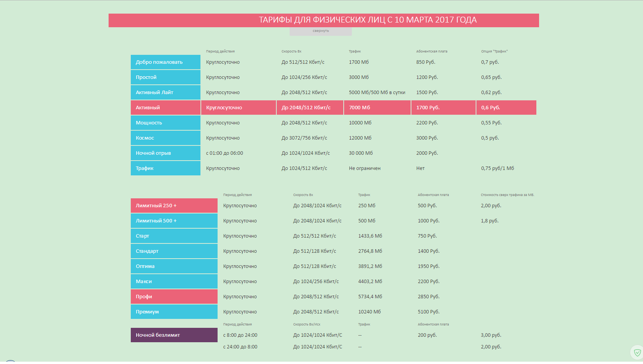
Task: Click 'Опция "Трафик"' column header
Action: [494, 51]
